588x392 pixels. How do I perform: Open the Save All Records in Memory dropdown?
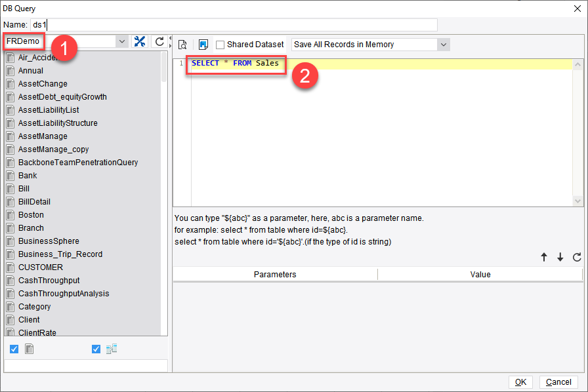444,44
